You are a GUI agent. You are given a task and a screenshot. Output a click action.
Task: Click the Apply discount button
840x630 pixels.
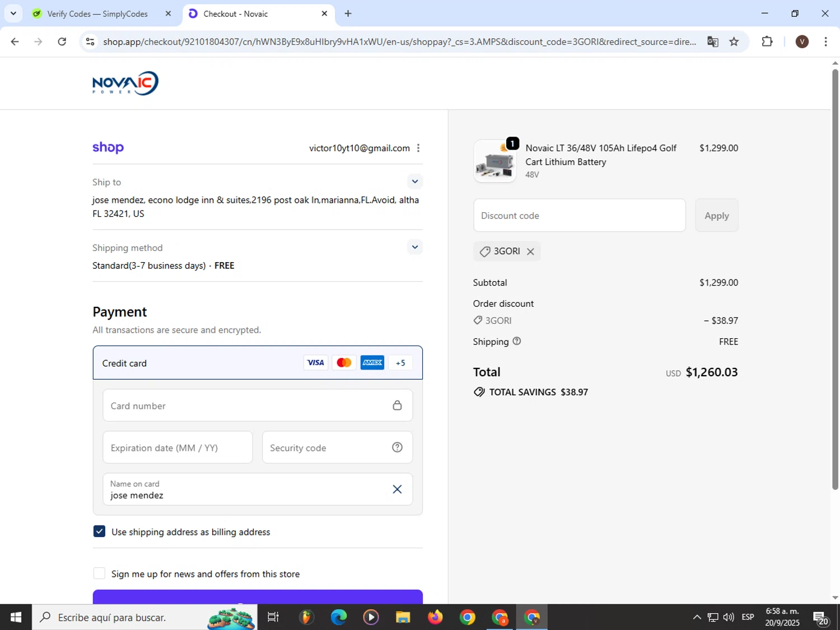pos(717,216)
